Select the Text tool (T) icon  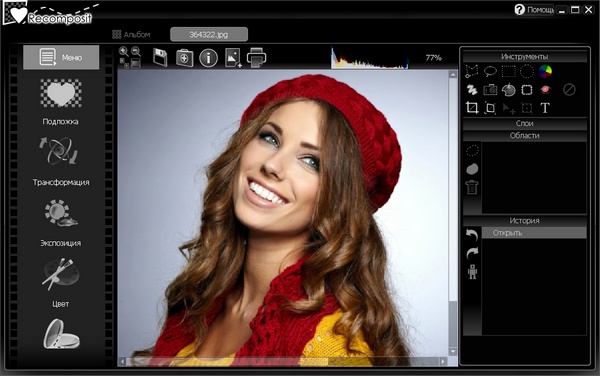(545, 108)
